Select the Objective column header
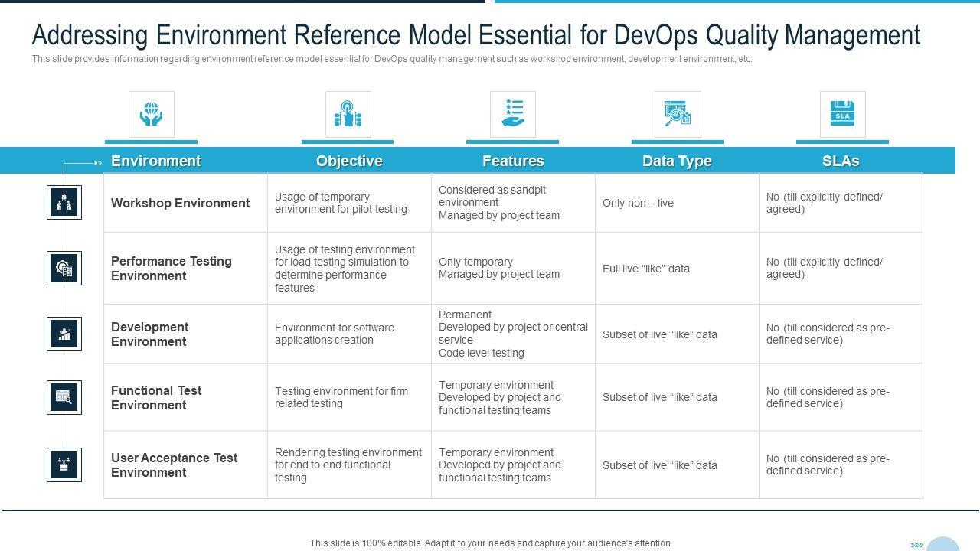980x551 pixels. (349, 161)
